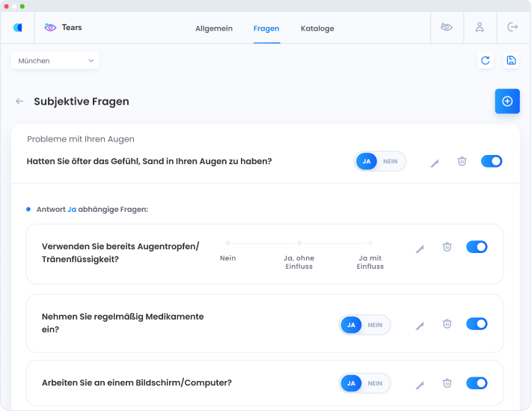Click the back arrow beside Subjektive Fragen
This screenshot has height=411, width=532.
click(x=19, y=101)
